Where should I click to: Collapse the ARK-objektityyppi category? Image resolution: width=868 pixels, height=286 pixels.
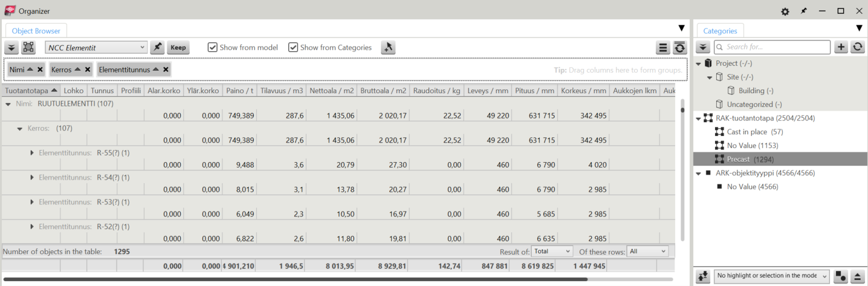click(x=699, y=173)
